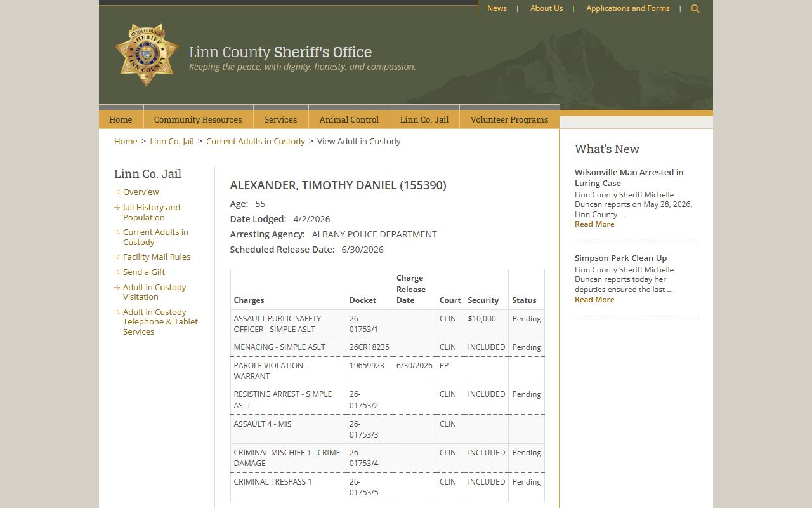Click docket 26-01753/5 cell
The height and width of the screenshot is (508, 812).
369,487
